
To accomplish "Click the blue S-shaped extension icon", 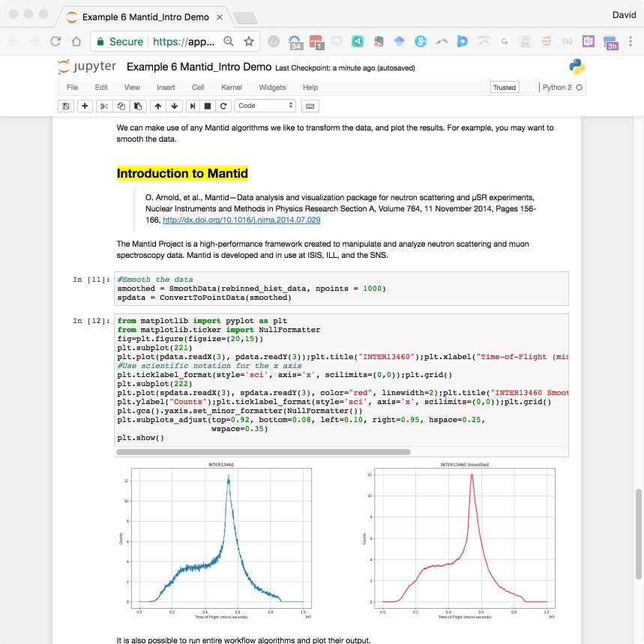I will point(420,41).
